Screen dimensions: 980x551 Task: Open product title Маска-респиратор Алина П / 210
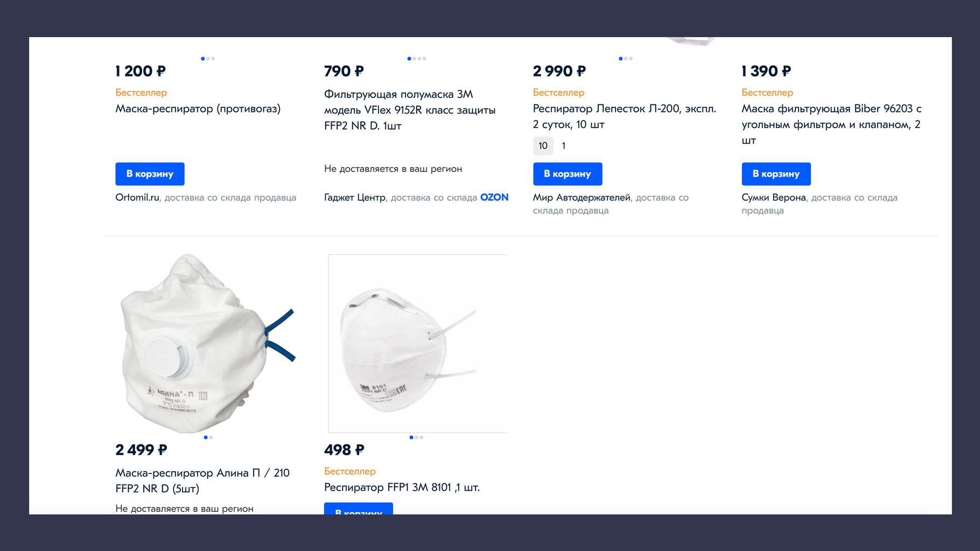(202, 481)
